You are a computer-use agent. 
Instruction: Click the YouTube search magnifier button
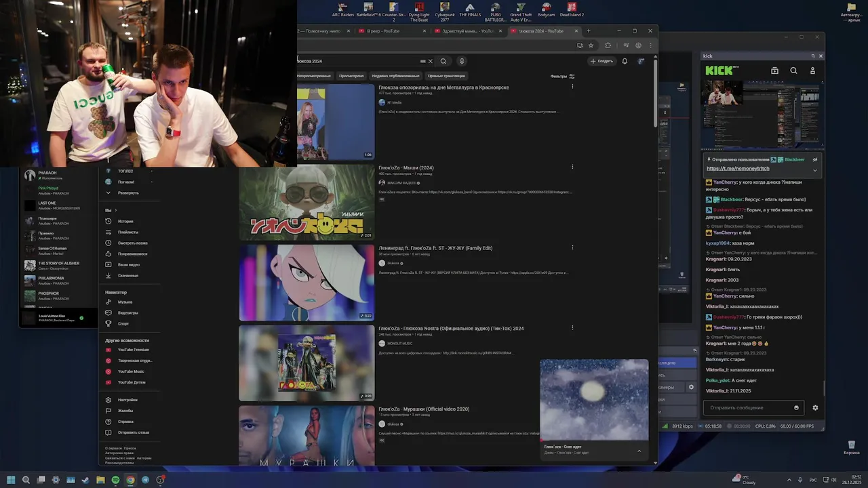443,61
